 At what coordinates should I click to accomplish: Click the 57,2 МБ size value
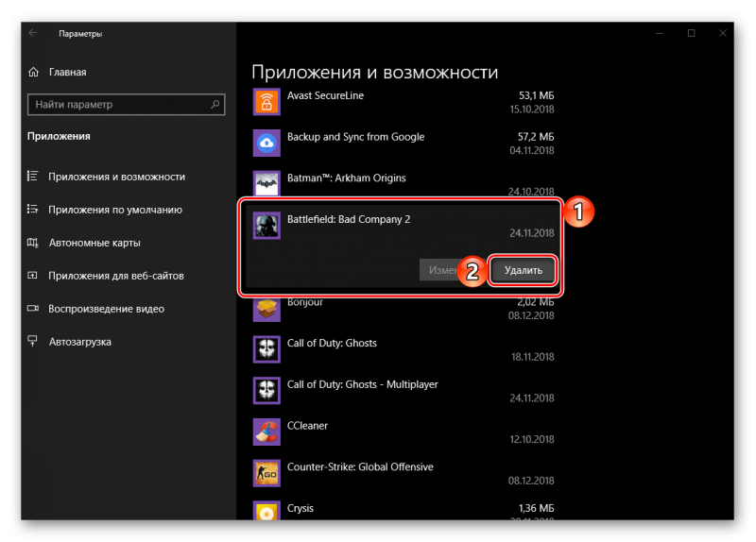[x=536, y=137]
